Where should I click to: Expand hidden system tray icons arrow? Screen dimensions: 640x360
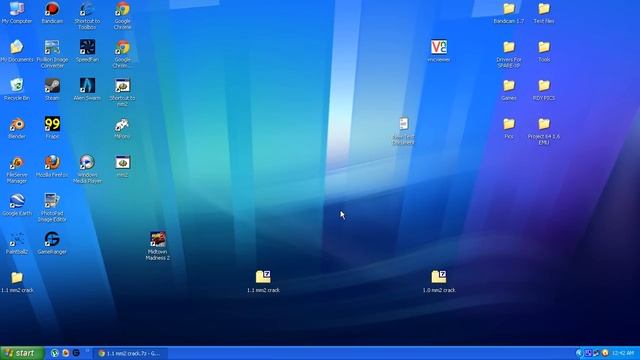[x=579, y=353]
